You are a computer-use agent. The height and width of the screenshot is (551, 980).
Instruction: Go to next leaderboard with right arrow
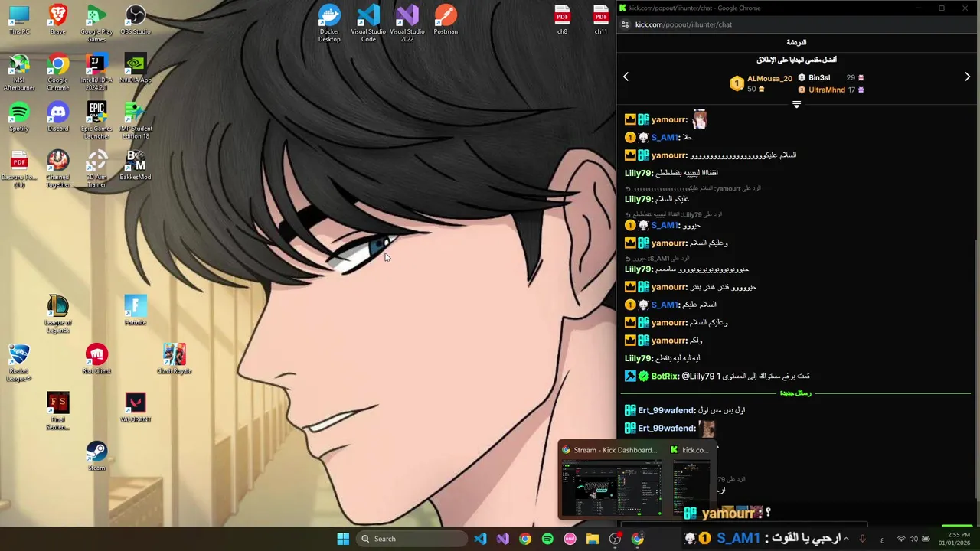coord(967,77)
